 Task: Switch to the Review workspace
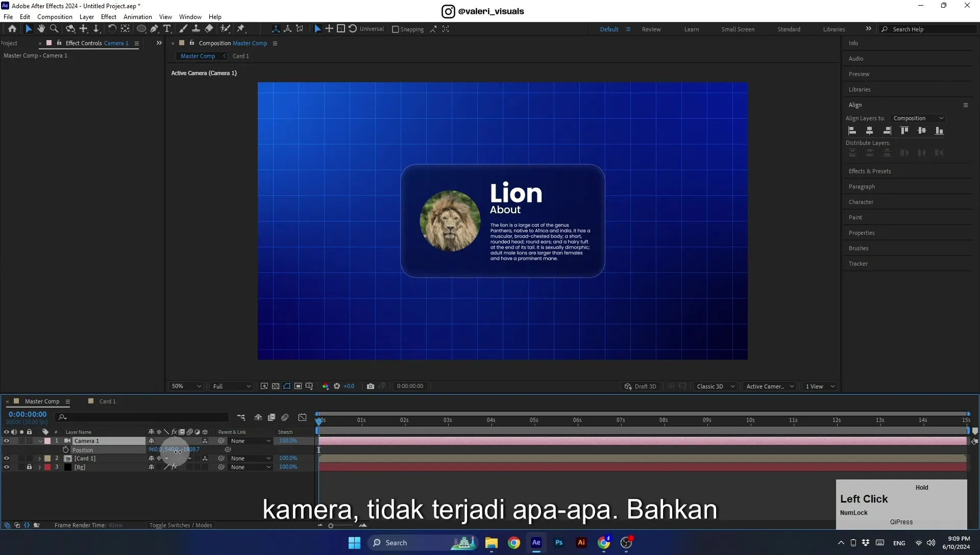pos(651,30)
